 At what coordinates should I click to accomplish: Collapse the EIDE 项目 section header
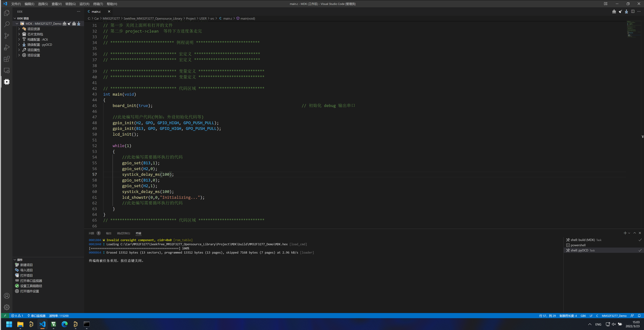(x=23, y=18)
